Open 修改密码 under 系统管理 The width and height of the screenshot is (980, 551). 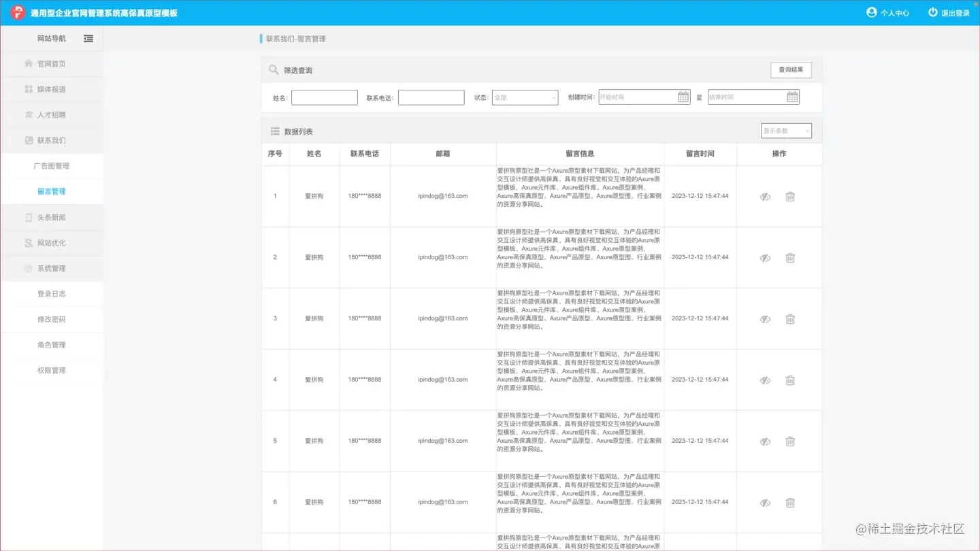pyautogui.click(x=52, y=319)
